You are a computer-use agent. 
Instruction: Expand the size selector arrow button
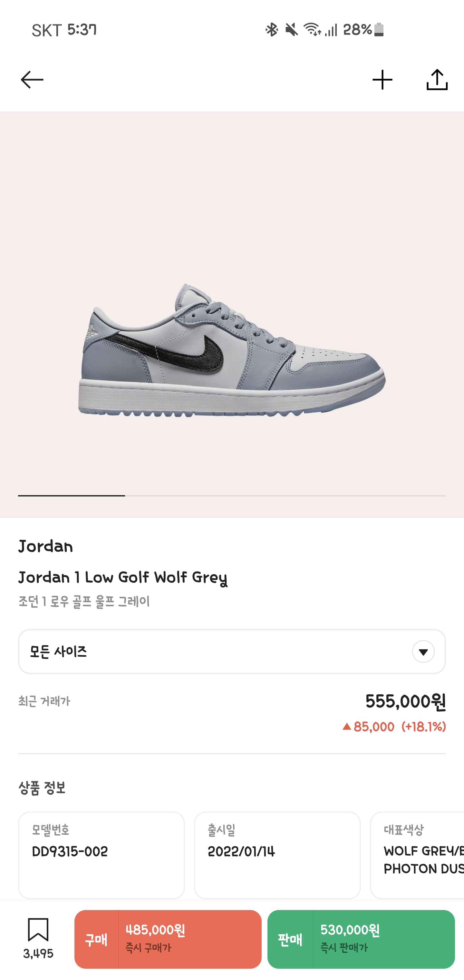click(423, 652)
